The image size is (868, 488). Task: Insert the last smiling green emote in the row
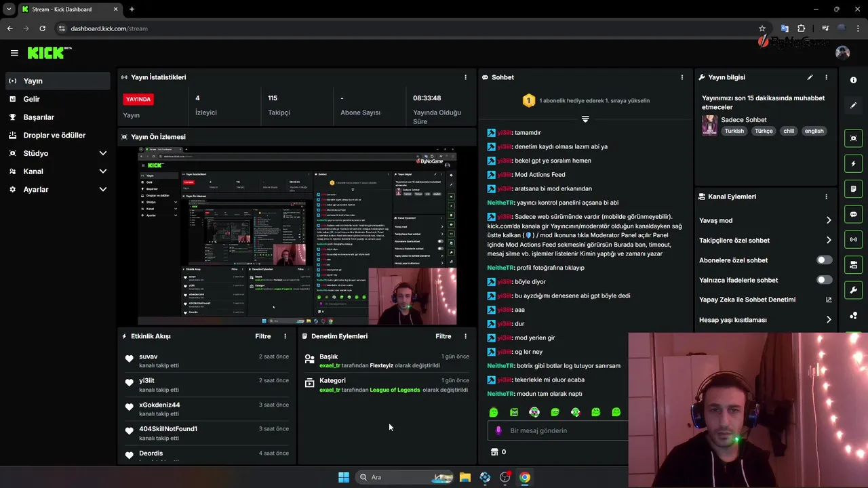click(x=616, y=412)
